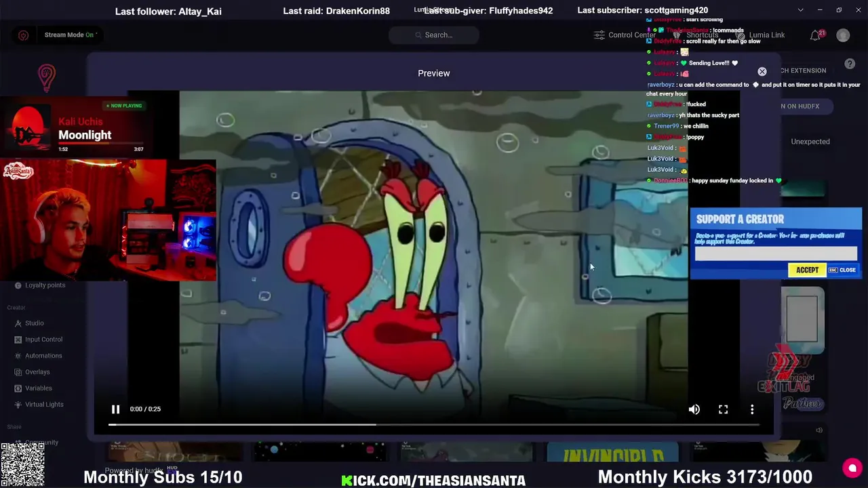Click the small speaker icon below Exitlag
The image size is (868, 488).
(819, 430)
